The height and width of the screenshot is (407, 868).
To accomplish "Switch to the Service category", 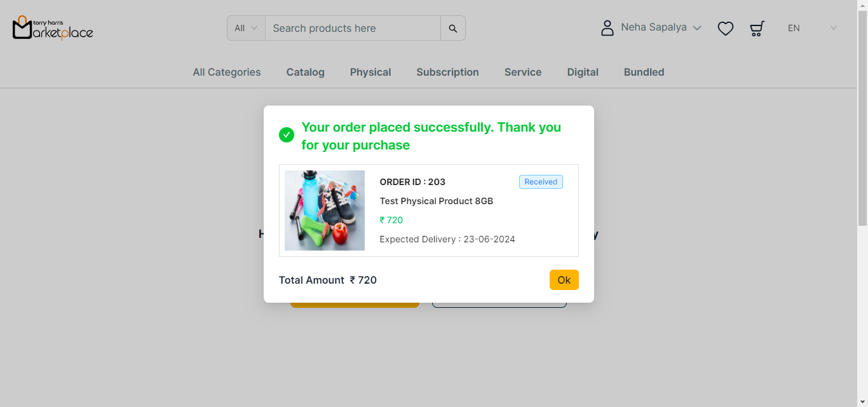I will 523,72.
